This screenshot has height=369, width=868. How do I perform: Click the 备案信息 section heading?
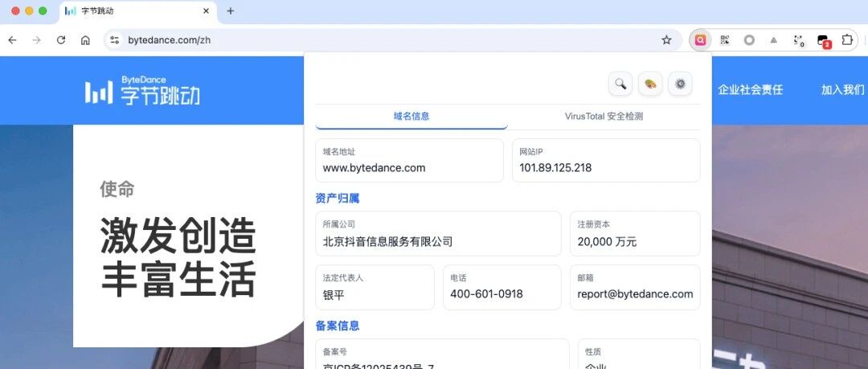tap(338, 326)
